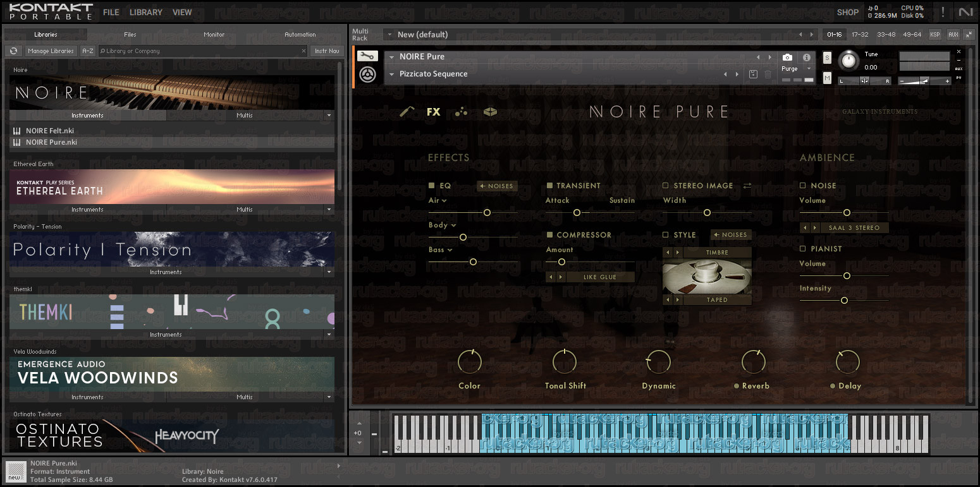Clear the library search field with the X
980x487 pixels.
(x=303, y=51)
